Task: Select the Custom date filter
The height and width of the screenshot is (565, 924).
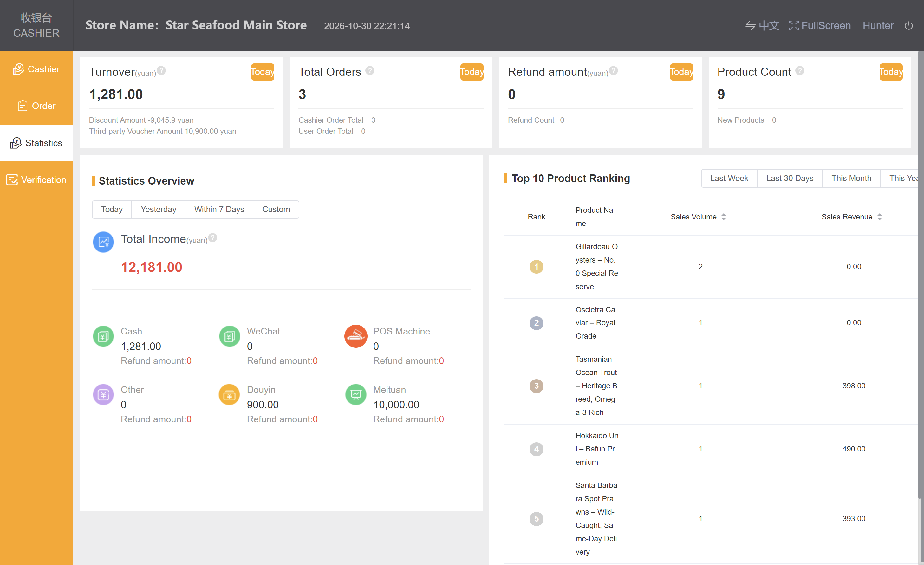Action: tap(276, 209)
